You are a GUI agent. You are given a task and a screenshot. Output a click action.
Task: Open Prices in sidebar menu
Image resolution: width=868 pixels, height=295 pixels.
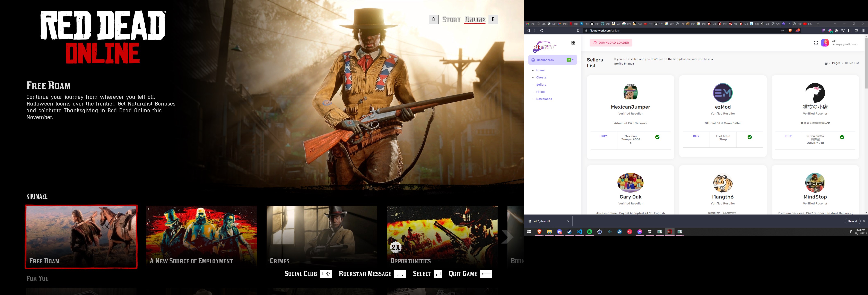(541, 92)
